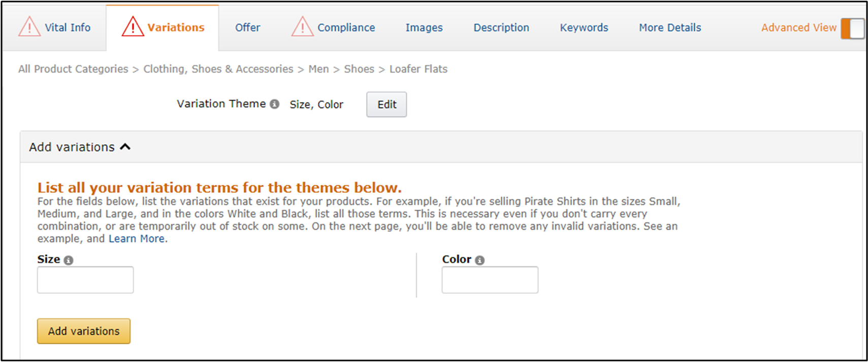868x362 pixels.
Task: Open the Loafer Flats breadcrumb link
Action: [418, 69]
